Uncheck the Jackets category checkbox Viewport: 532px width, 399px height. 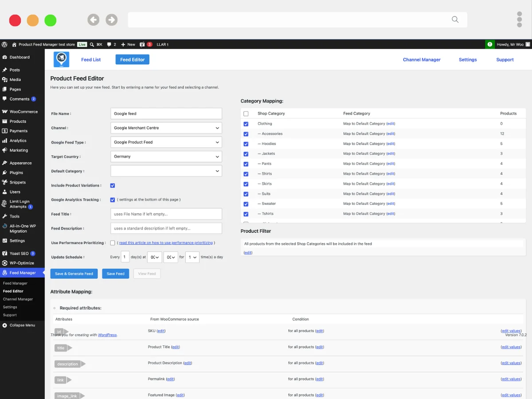tap(246, 154)
